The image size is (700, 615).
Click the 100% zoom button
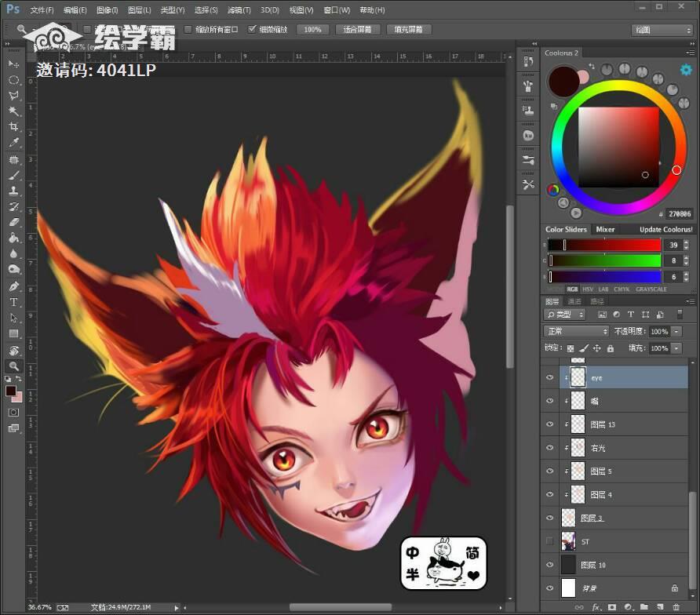312,30
